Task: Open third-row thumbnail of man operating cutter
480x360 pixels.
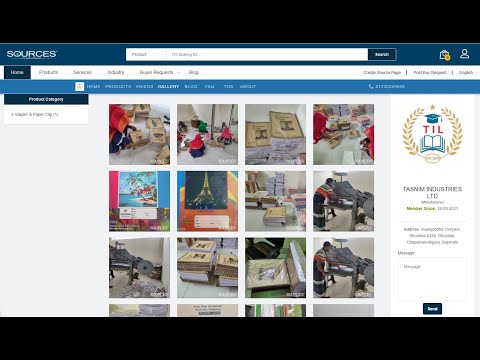Action: (343, 268)
